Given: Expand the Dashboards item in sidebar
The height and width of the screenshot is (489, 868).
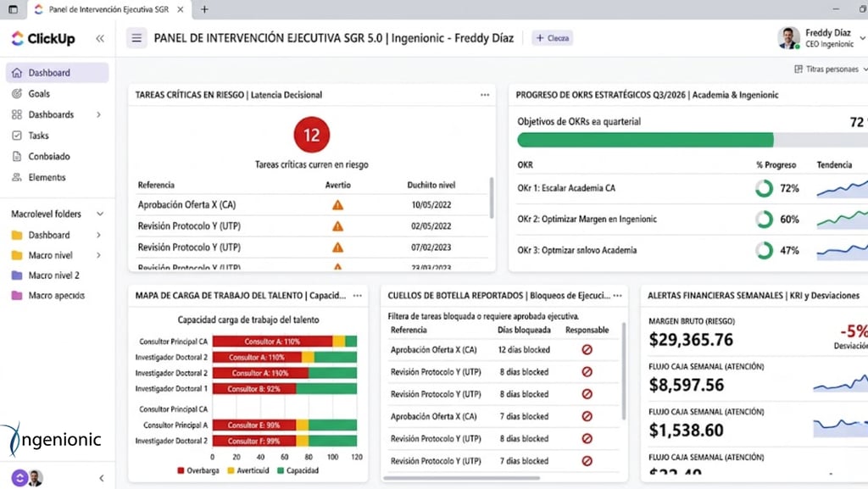Looking at the screenshot, I should (x=98, y=114).
